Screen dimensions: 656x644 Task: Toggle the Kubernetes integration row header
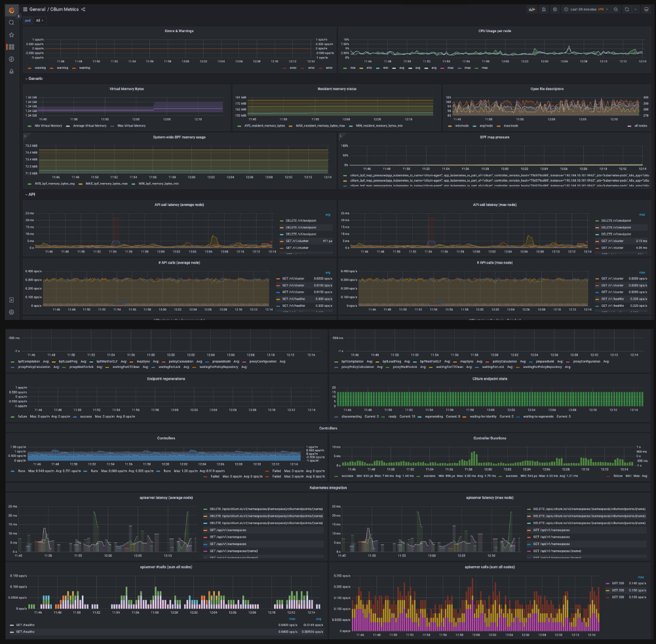click(328, 488)
